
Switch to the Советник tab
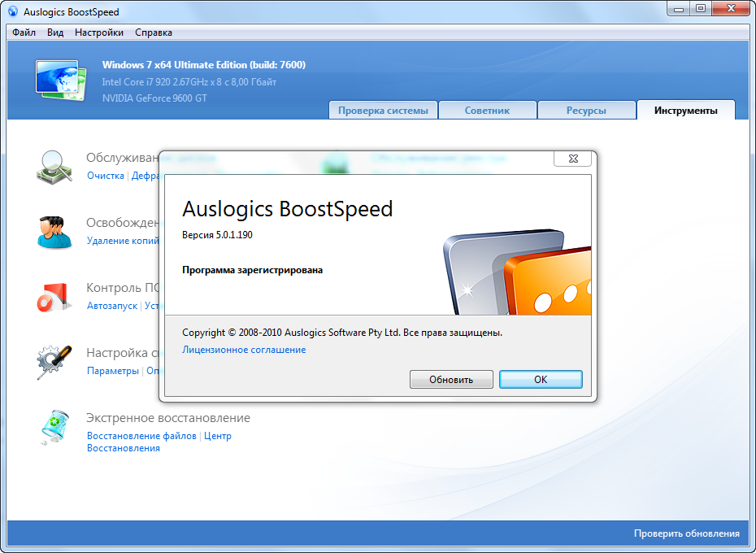(488, 110)
